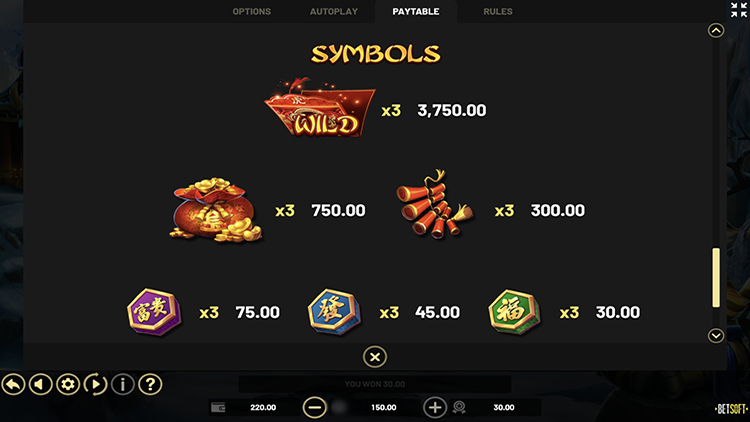
Task: Move paytable up with chevron up
Action: click(716, 31)
